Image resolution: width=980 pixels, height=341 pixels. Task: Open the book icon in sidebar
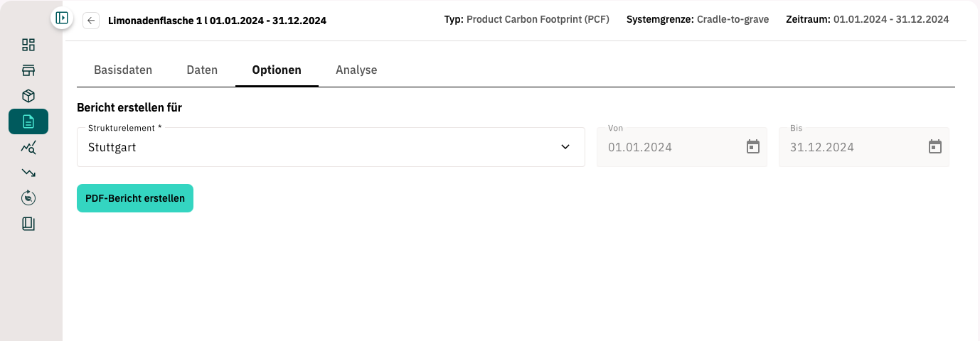[x=28, y=224]
